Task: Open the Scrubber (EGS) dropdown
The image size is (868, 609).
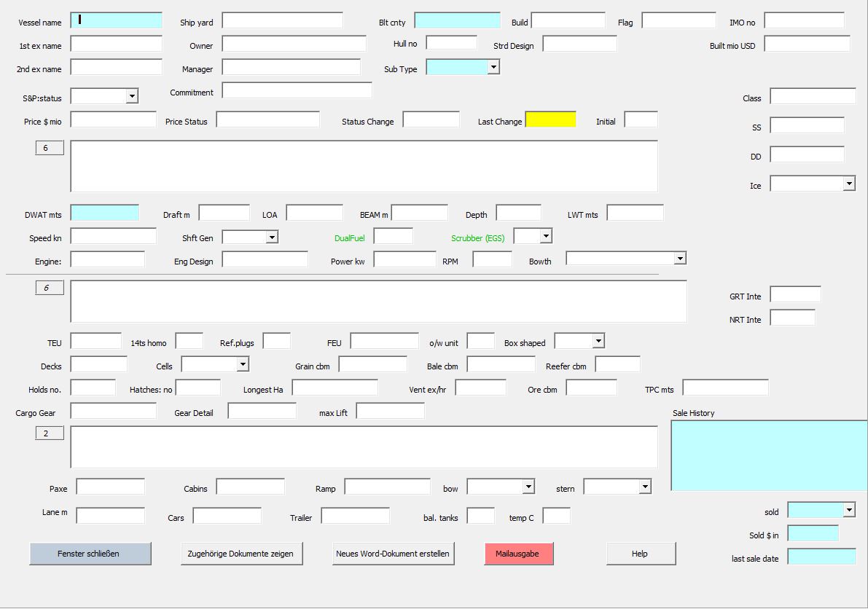Action: (546, 236)
